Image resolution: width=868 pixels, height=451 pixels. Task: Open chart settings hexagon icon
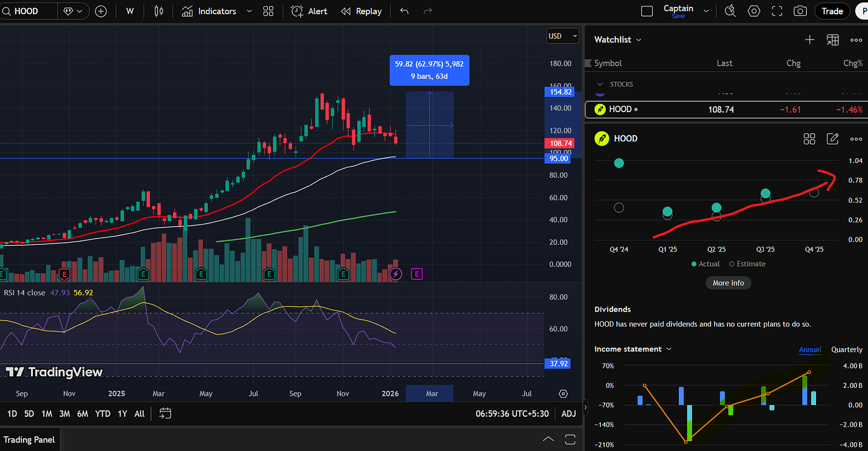754,11
